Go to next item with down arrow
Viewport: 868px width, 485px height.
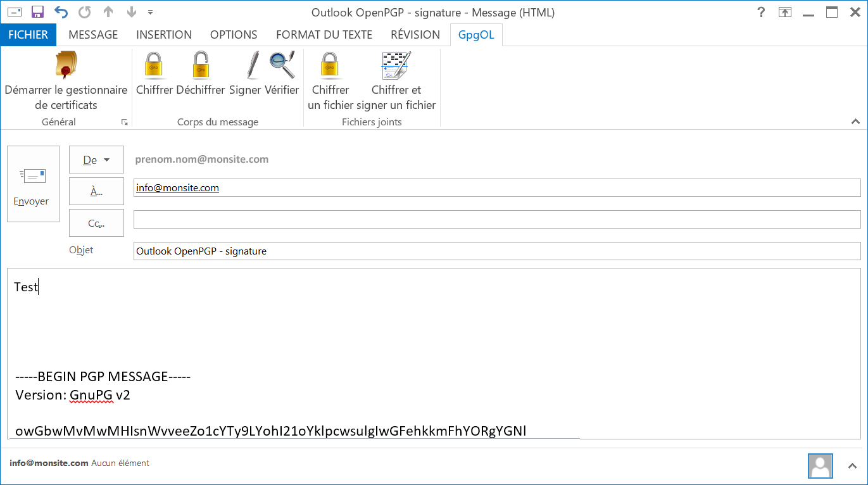[x=131, y=12]
